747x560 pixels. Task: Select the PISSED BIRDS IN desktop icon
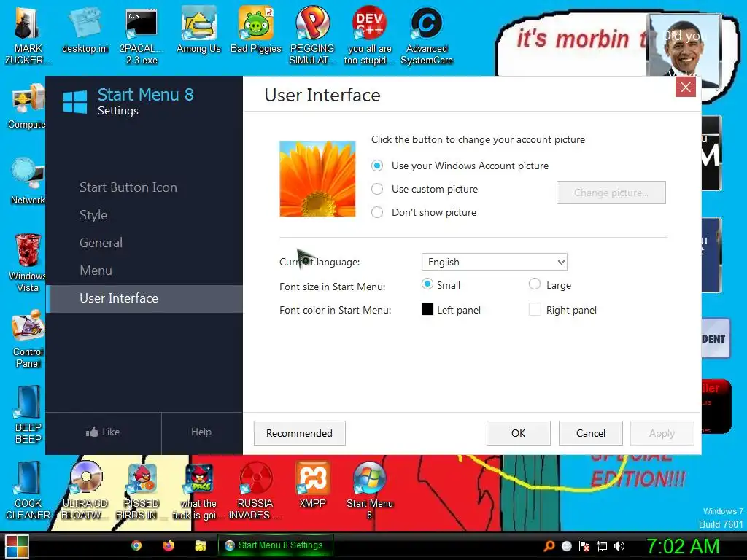click(142, 491)
